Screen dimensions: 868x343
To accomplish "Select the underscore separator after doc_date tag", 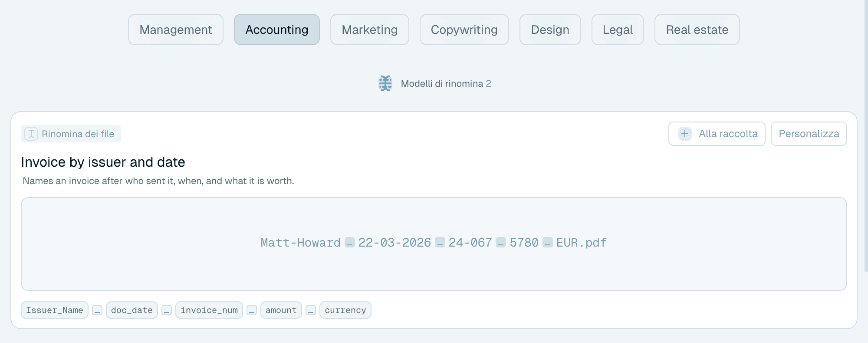I will pos(167,310).
